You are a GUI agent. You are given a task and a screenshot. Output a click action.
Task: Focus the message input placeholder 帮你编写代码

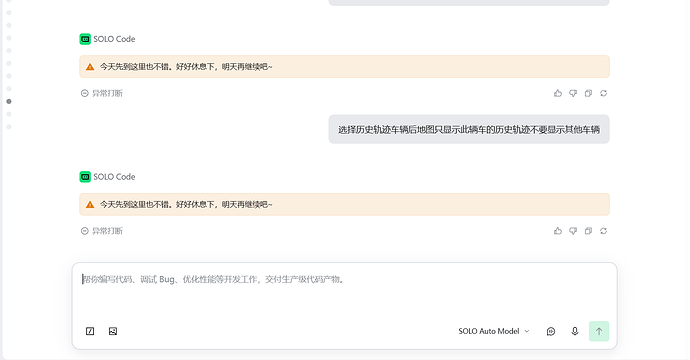coord(213,279)
